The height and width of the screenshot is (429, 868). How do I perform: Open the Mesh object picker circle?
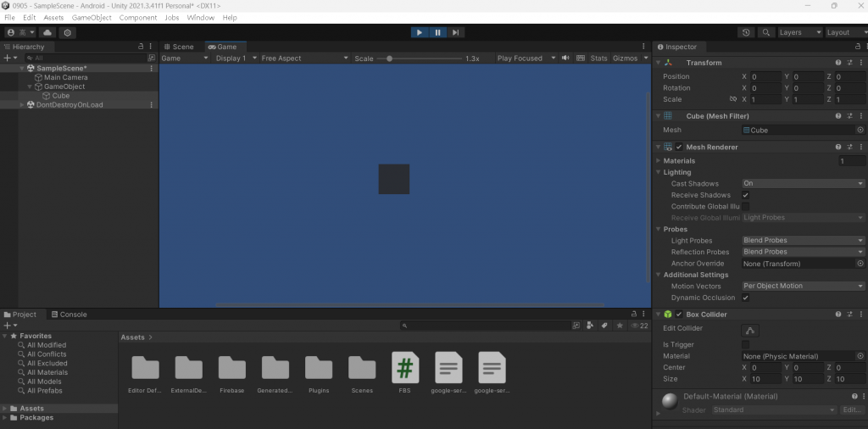pyautogui.click(x=860, y=130)
